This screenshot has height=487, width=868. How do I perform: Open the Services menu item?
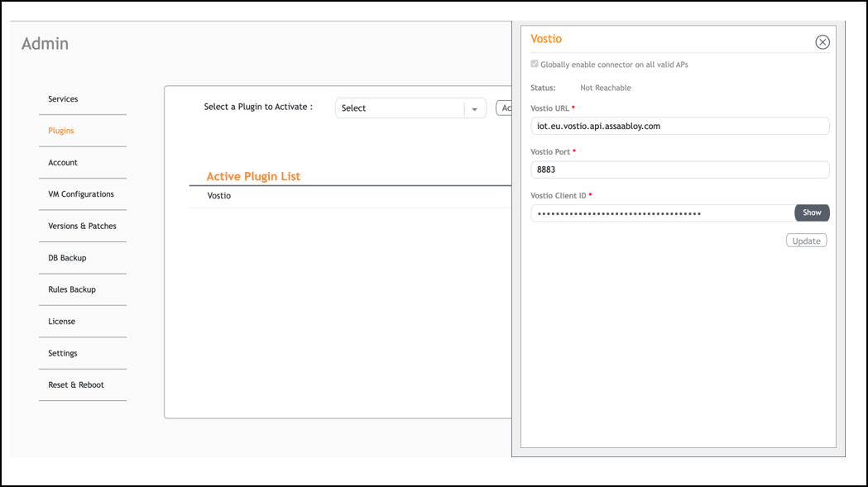tap(63, 99)
